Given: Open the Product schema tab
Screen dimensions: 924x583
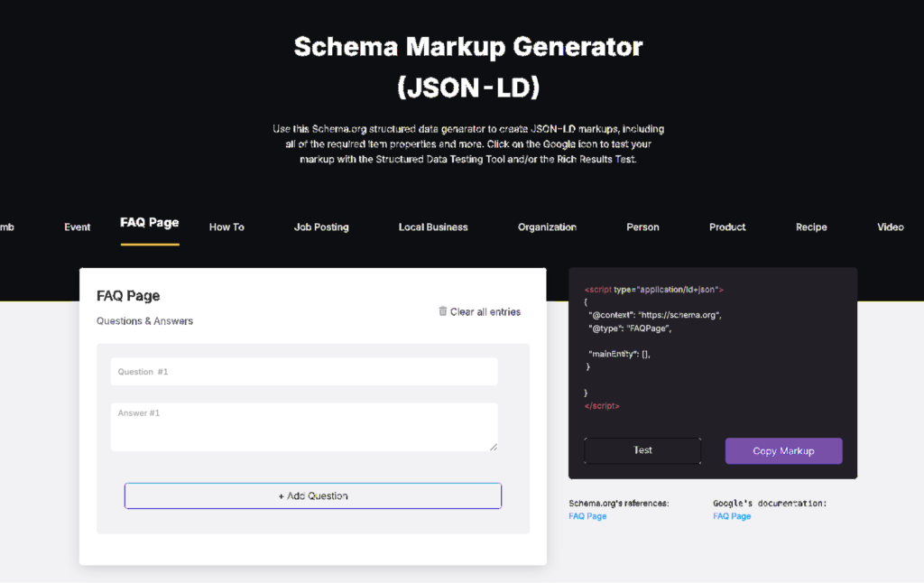Looking at the screenshot, I should tap(727, 227).
